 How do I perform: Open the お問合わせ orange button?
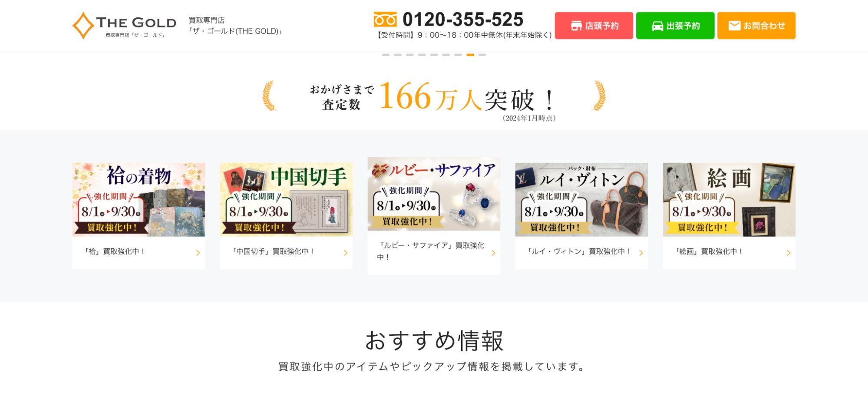point(756,26)
